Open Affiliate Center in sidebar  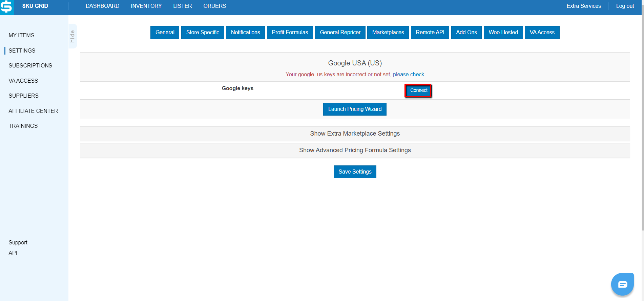coord(33,111)
